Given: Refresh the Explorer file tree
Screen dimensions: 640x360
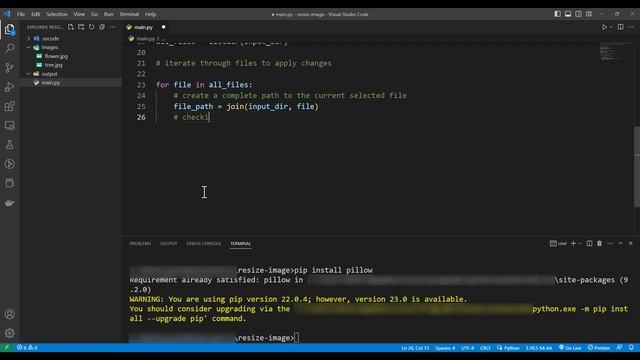Looking at the screenshot, I should (91, 27).
